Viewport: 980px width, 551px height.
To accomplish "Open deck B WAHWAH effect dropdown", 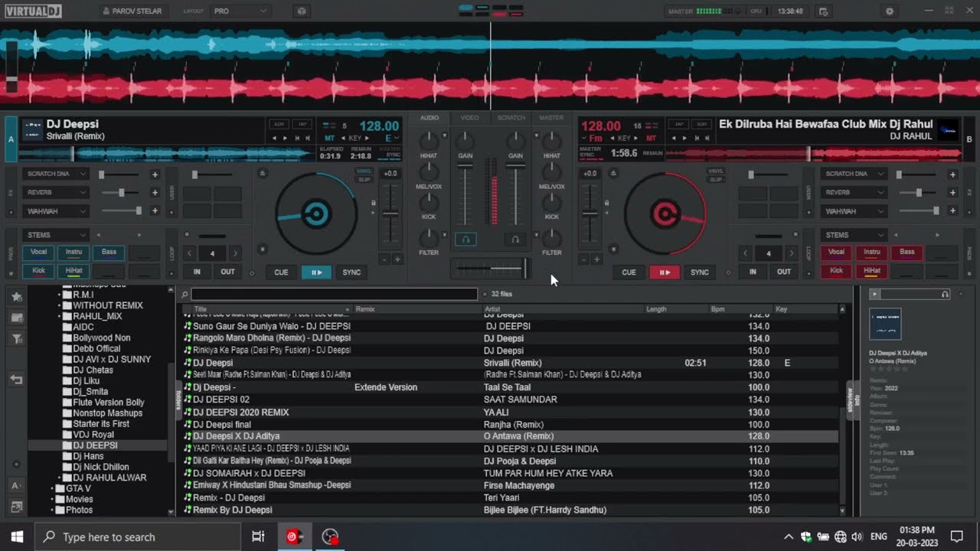I will (x=855, y=211).
